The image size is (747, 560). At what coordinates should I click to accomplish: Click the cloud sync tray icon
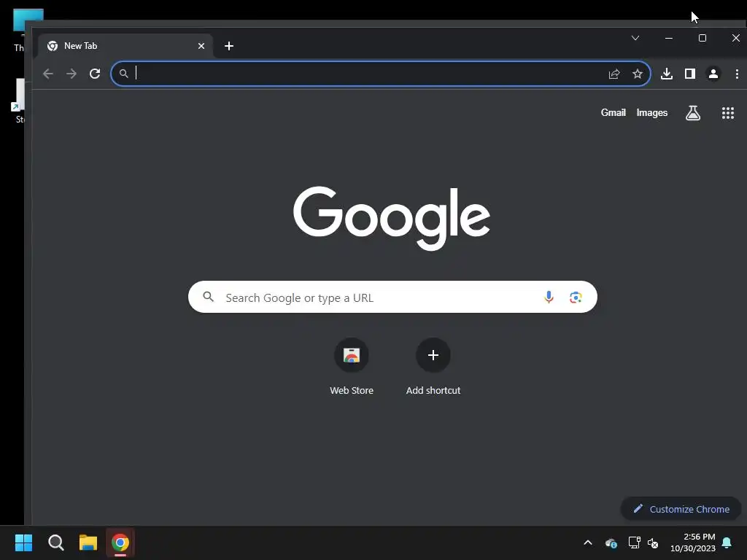611,542
